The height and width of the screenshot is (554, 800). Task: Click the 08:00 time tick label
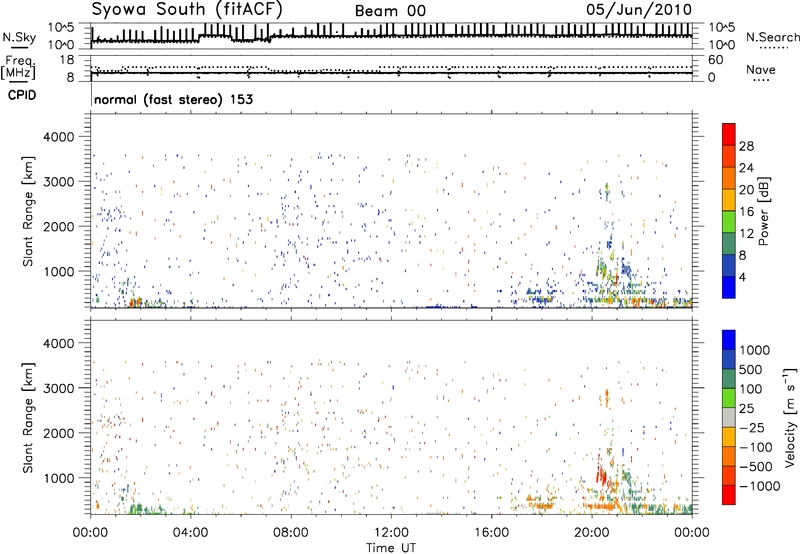click(291, 533)
